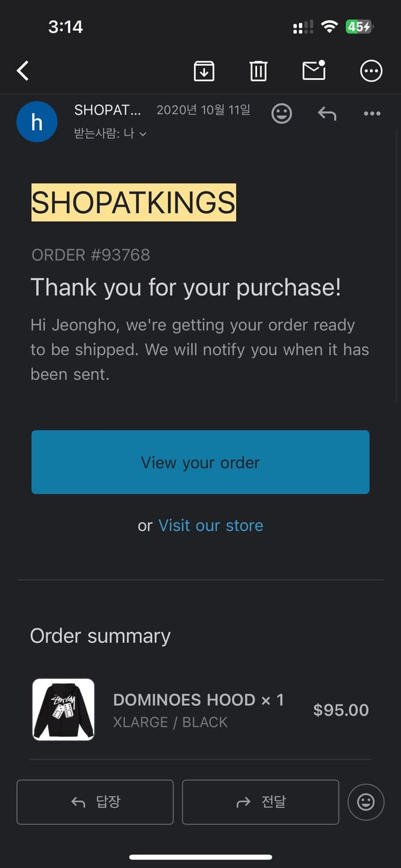Delete the email using the trash icon

258,71
